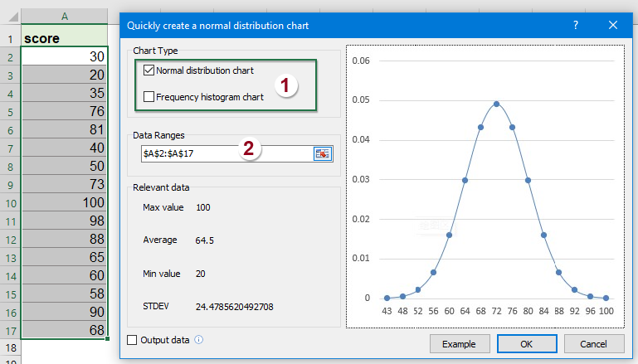Click the info icon next to Output data
The width and height of the screenshot is (638, 364).
(x=199, y=340)
